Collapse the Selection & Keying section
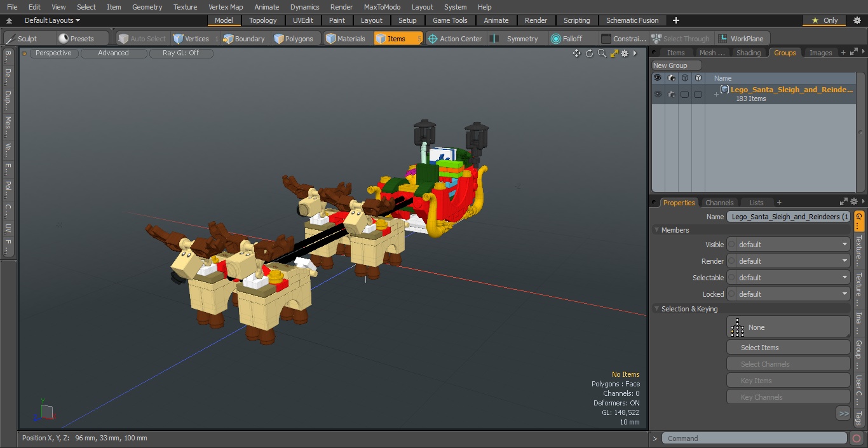This screenshot has width=868, height=448. click(x=656, y=309)
